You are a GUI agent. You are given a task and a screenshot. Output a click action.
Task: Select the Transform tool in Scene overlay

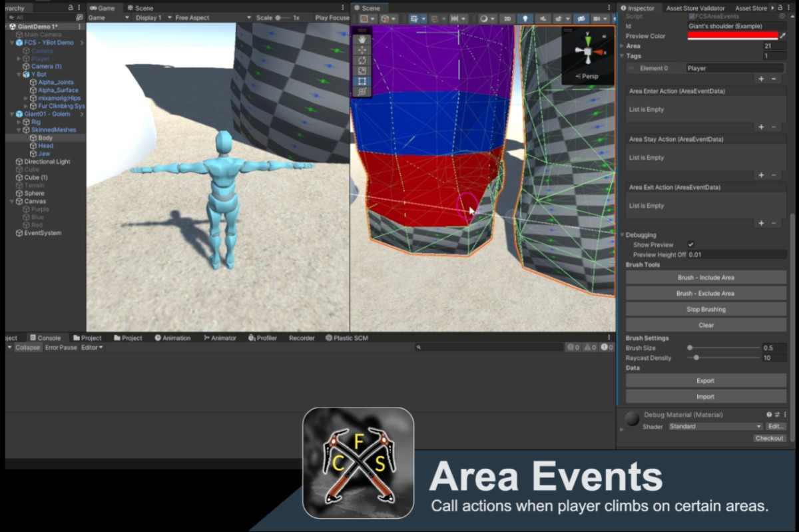tap(362, 93)
